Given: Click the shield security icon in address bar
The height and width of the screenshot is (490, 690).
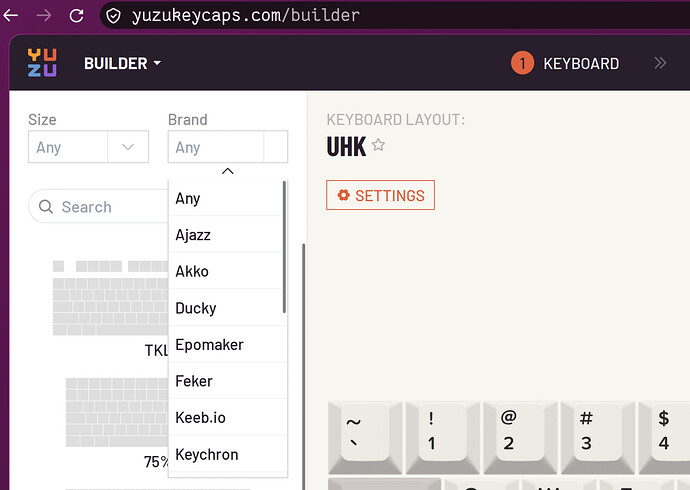Looking at the screenshot, I should (x=114, y=16).
